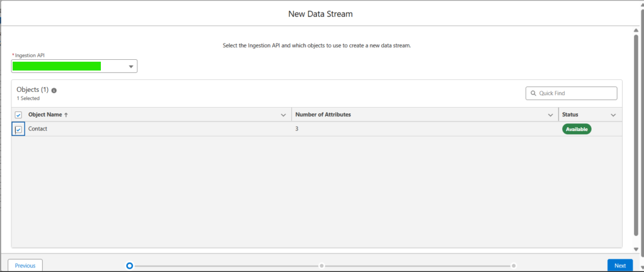Screen dimensions: 644x272
Task: Click the Objects info icon
Action: 54,90
